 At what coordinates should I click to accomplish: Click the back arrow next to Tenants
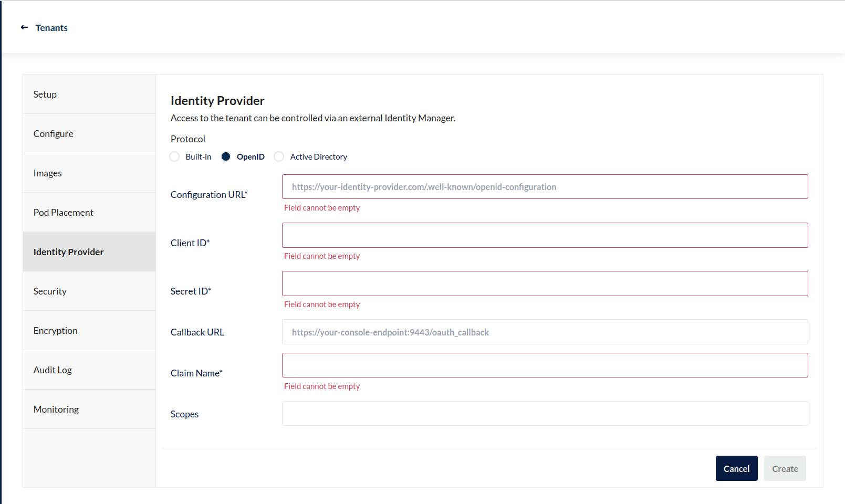pyautogui.click(x=24, y=27)
